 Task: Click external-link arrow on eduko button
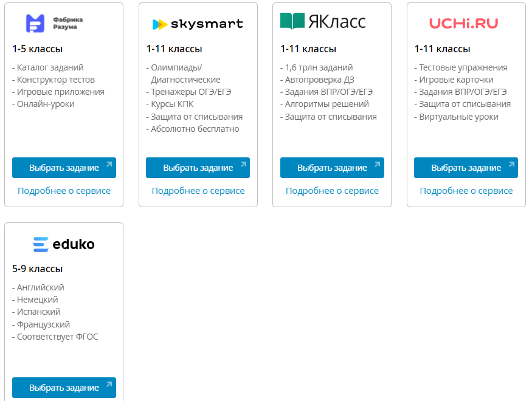pyautogui.click(x=109, y=385)
